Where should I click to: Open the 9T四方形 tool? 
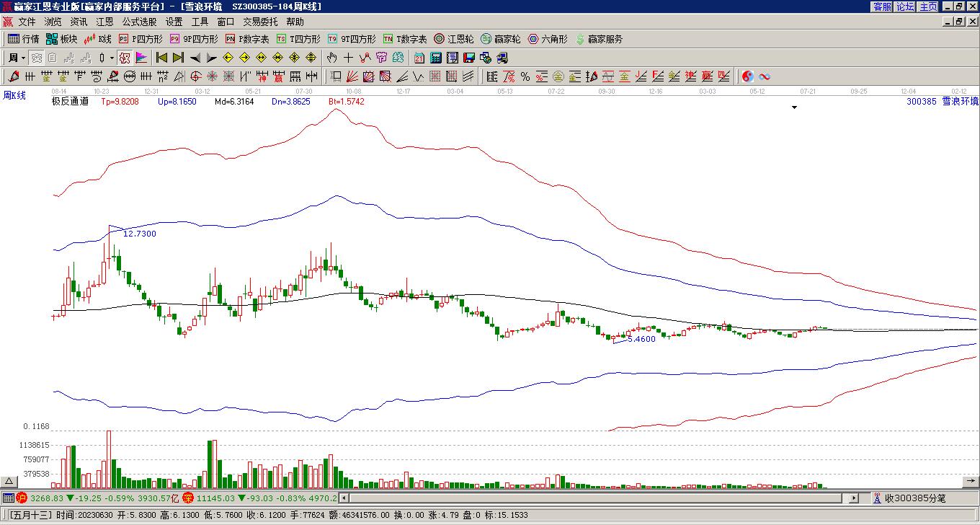coord(352,39)
